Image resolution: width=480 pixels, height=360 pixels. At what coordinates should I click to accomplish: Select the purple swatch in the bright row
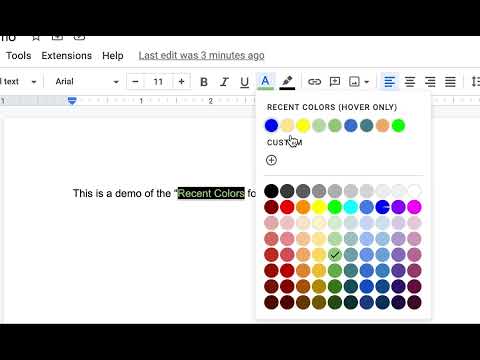[x=398, y=207]
